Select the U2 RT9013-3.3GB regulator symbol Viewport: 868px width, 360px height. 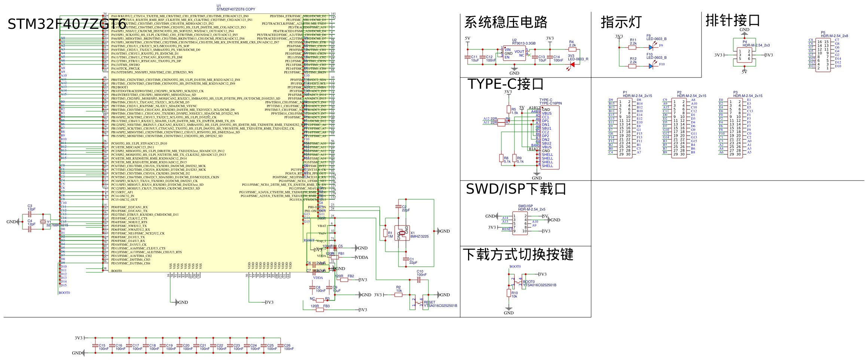coord(514,54)
